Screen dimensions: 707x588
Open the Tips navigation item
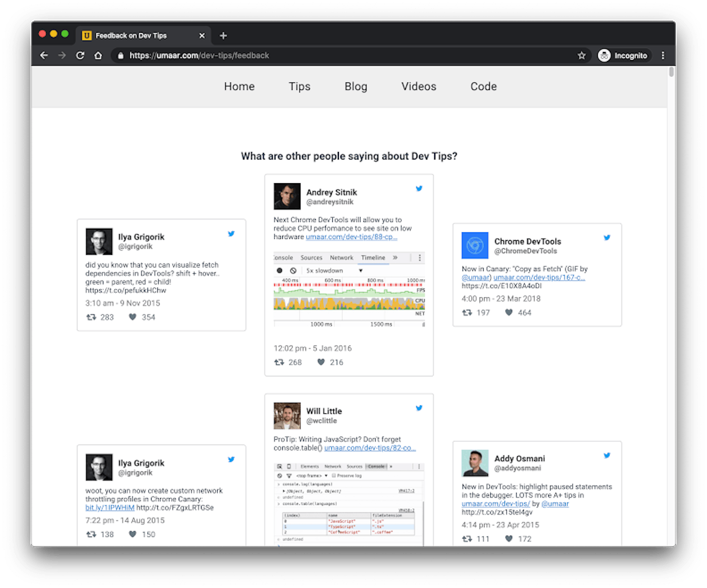(299, 86)
